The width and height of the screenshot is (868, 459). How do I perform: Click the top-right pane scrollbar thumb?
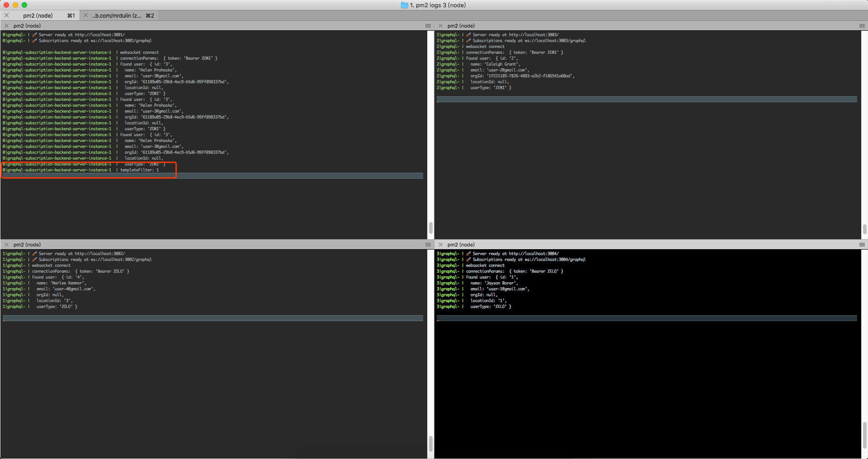click(864, 229)
